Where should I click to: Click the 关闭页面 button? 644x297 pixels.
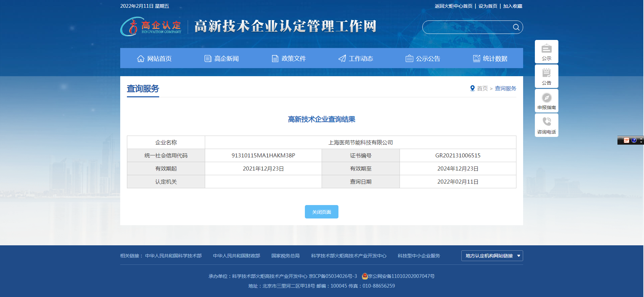click(x=322, y=212)
